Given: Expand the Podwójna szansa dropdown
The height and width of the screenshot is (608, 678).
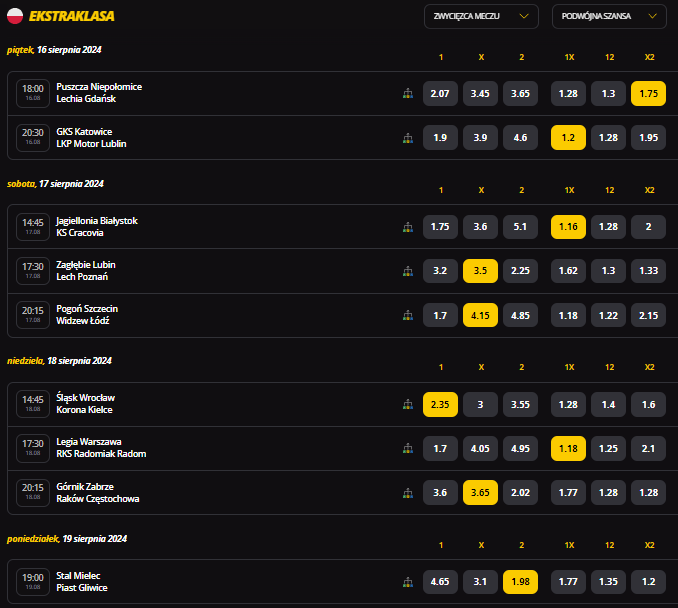Looking at the screenshot, I should 609,16.
